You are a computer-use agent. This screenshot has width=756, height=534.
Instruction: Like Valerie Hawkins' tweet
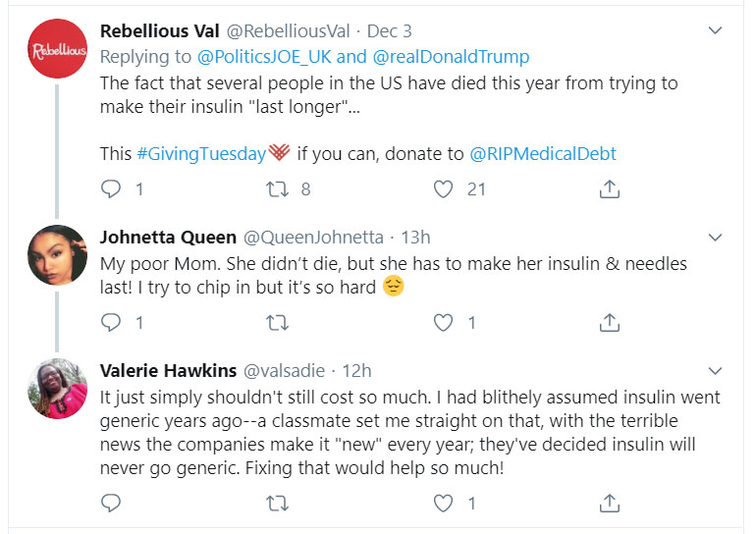pyautogui.click(x=445, y=504)
